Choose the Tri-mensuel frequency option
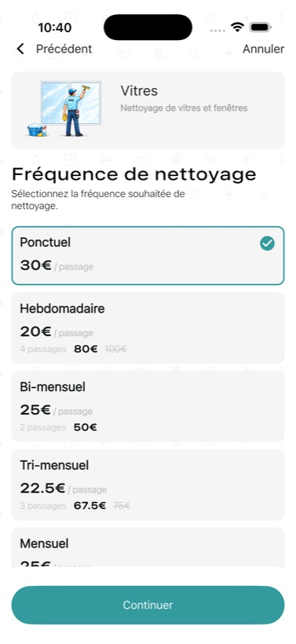The height and width of the screenshot is (644, 296). [x=148, y=485]
